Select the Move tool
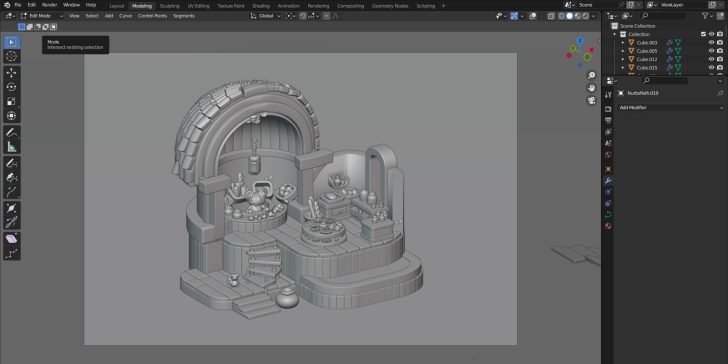Image resolution: width=728 pixels, height=364 pixels. tap(12, 73)
